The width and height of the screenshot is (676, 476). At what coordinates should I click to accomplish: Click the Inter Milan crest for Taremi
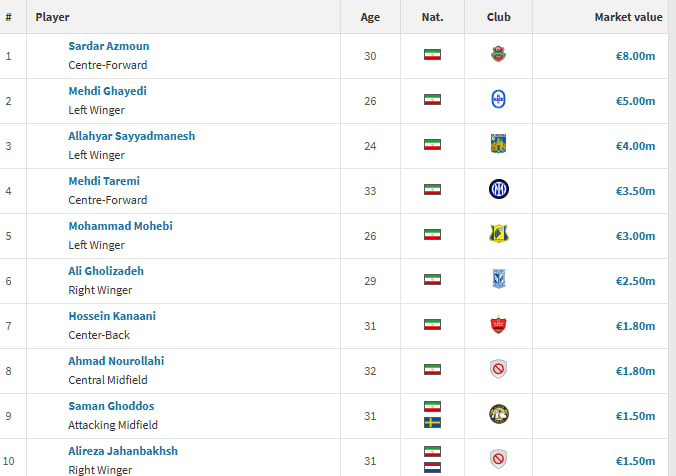pyautogui.click(x=499, y=189)
